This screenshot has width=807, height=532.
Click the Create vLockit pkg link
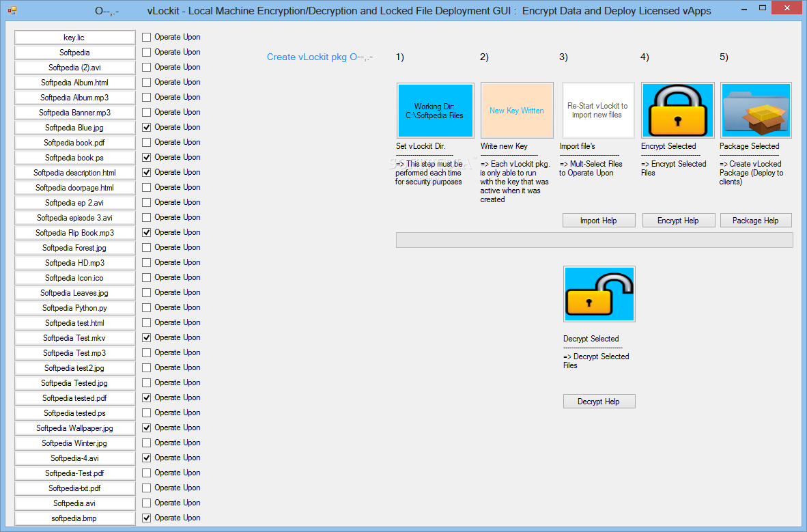coord(320,57)
